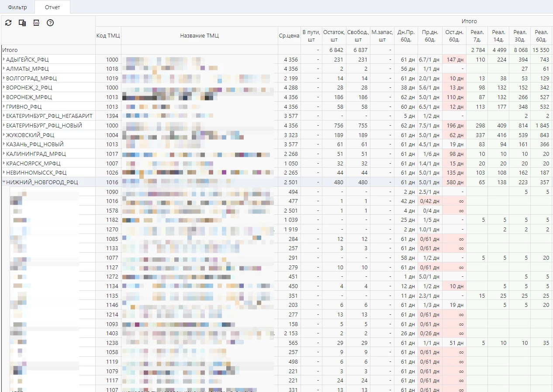Select the ЕКАТЕРИНБУРГ_РФЦ_НОВЫЙ row label
The width and height of the screenshot is (553, 392).
tap(44, 126)
